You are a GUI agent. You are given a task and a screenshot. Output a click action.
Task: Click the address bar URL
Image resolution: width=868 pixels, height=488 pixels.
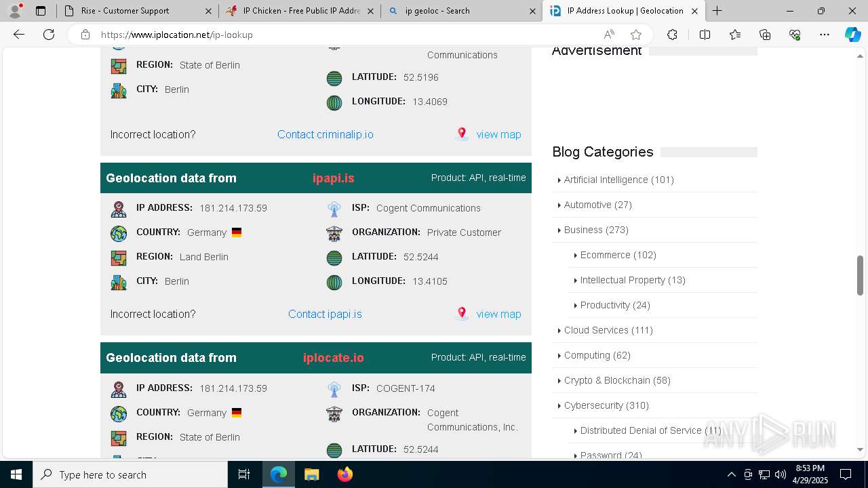point(177,35)
